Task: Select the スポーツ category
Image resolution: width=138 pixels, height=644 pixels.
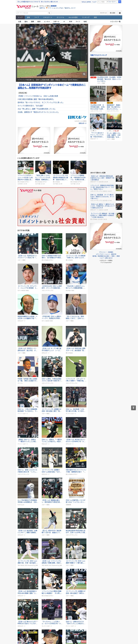Action: click(x=56, y=21)
